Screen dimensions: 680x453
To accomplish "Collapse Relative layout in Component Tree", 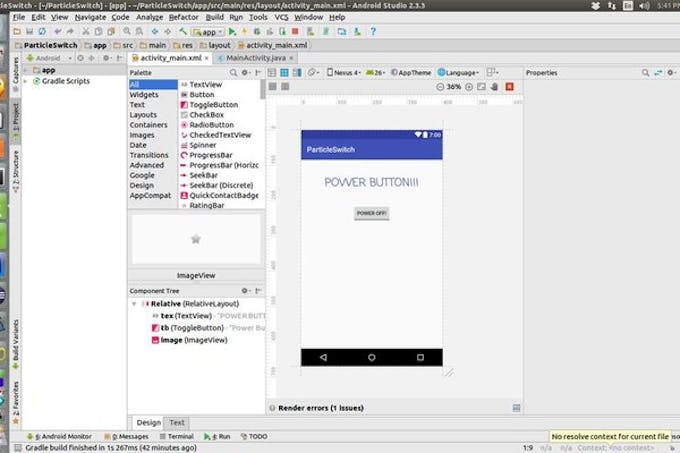I will pos(134,304).
